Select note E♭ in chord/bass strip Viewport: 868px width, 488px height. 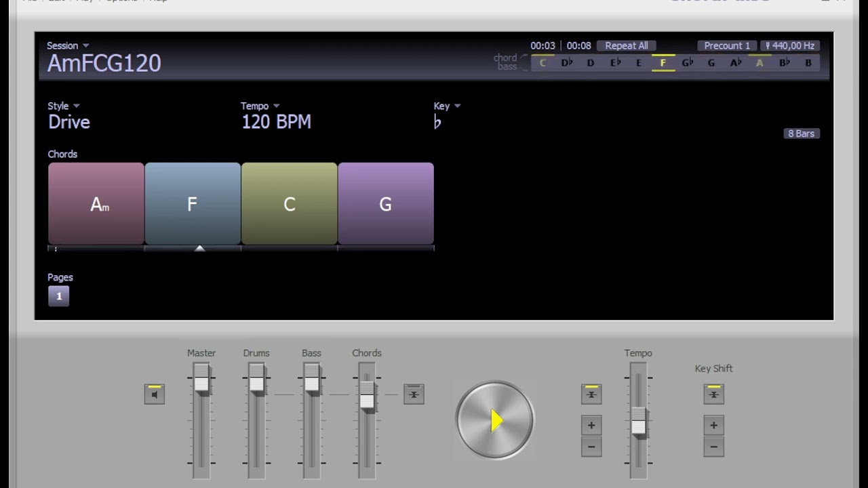[x=615, y=63]
